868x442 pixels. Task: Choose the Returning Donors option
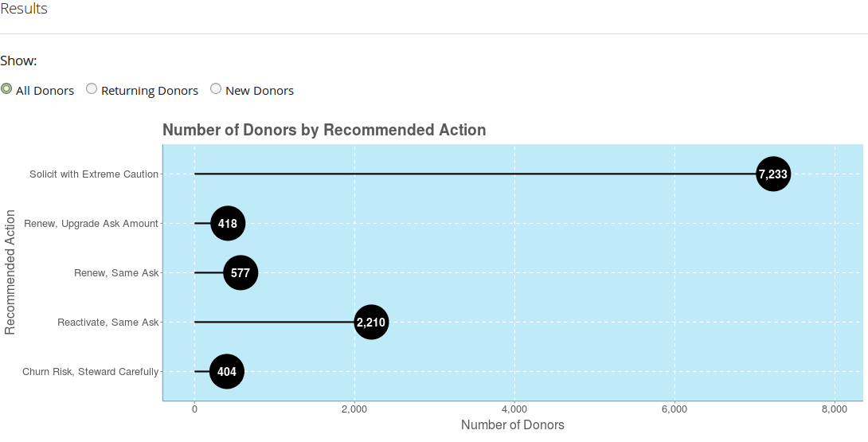(x=92, y=89)
